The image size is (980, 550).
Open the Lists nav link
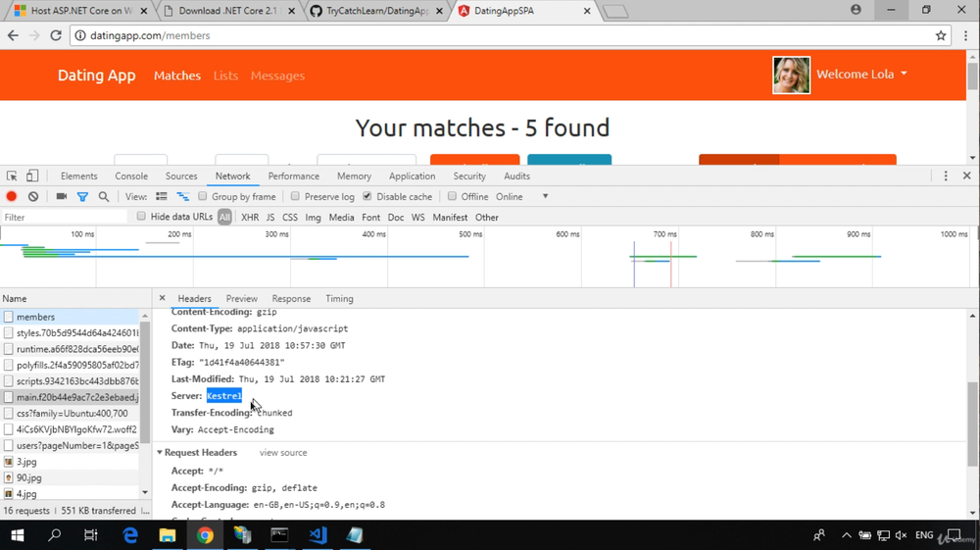click(225, 75)
